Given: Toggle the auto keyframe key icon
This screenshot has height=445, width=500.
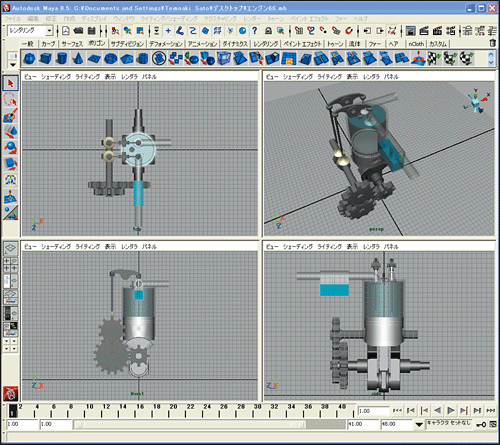Looking at the screenshot, I should coord(481,425).
